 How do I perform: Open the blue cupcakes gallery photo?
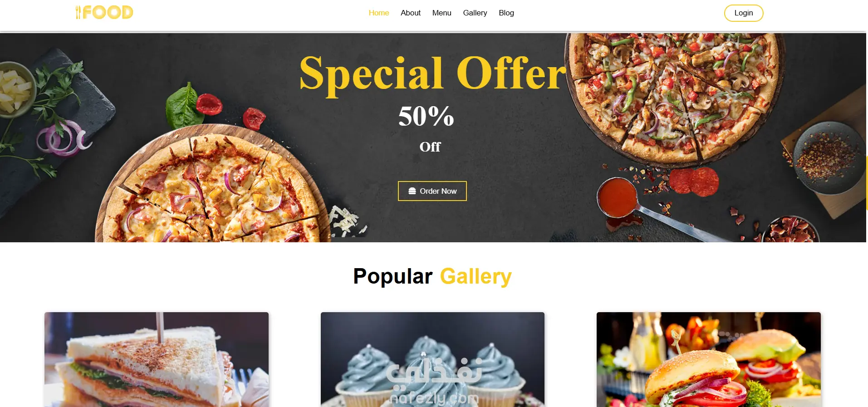coord(432,359)
